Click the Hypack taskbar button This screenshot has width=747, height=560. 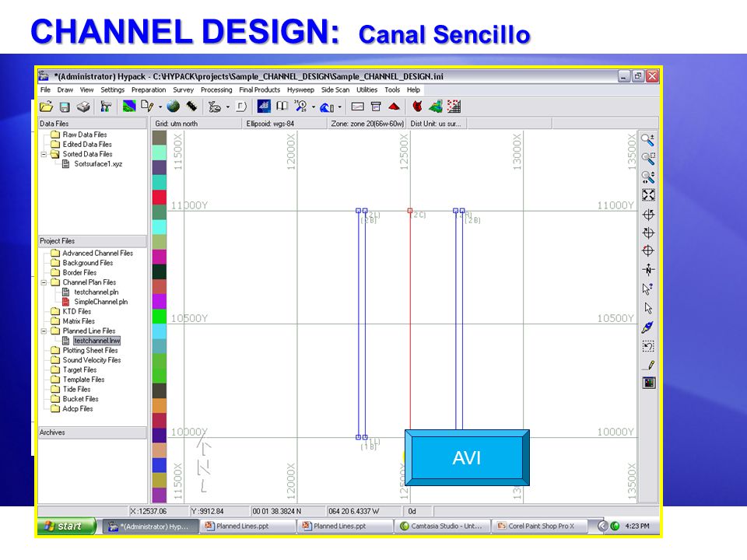tap(150, 527)
